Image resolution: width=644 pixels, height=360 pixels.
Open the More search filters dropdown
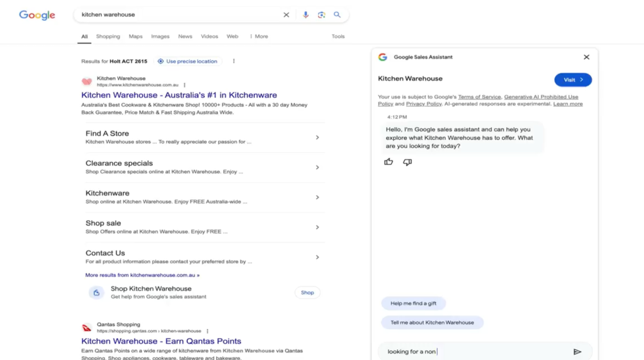coord(259,36)
